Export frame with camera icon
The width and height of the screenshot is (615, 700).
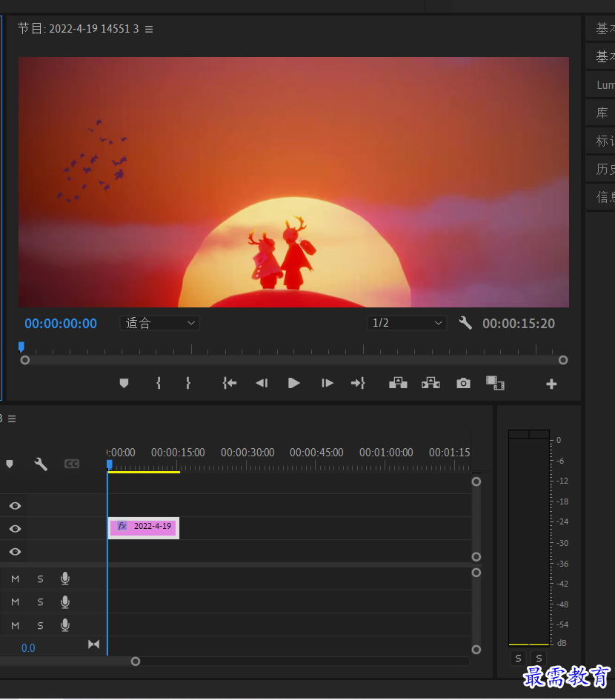point(463,383)
